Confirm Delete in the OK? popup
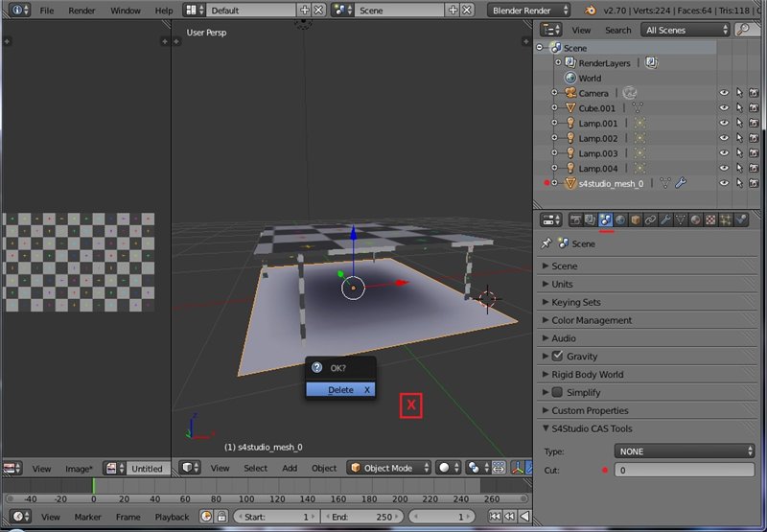 point(340,390)
